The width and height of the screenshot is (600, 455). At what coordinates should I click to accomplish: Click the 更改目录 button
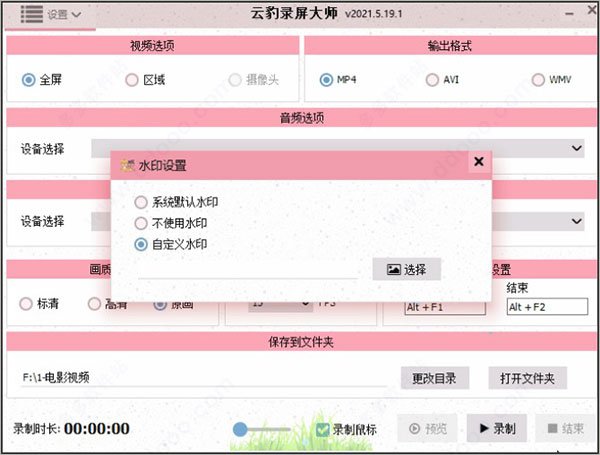point(435,378)
